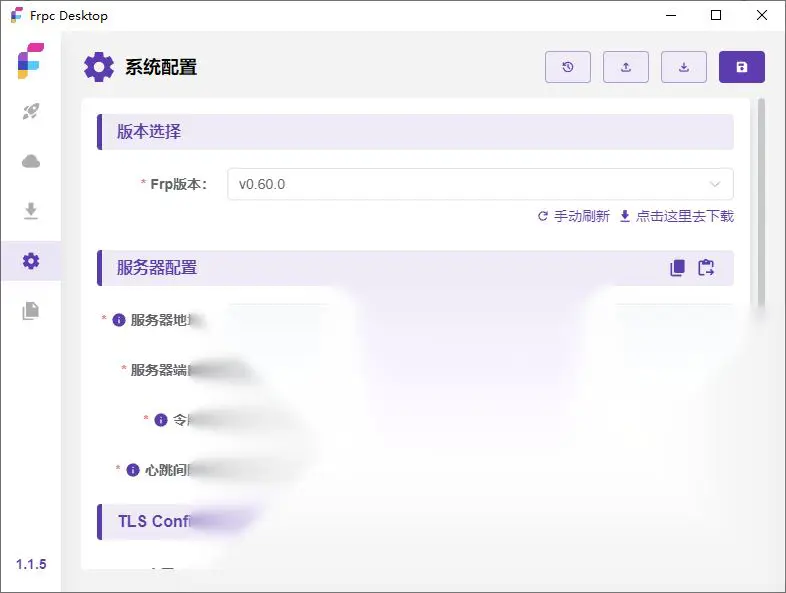Paste into the 服务器配置 section
Screen dimensions: 786x593
706,268
